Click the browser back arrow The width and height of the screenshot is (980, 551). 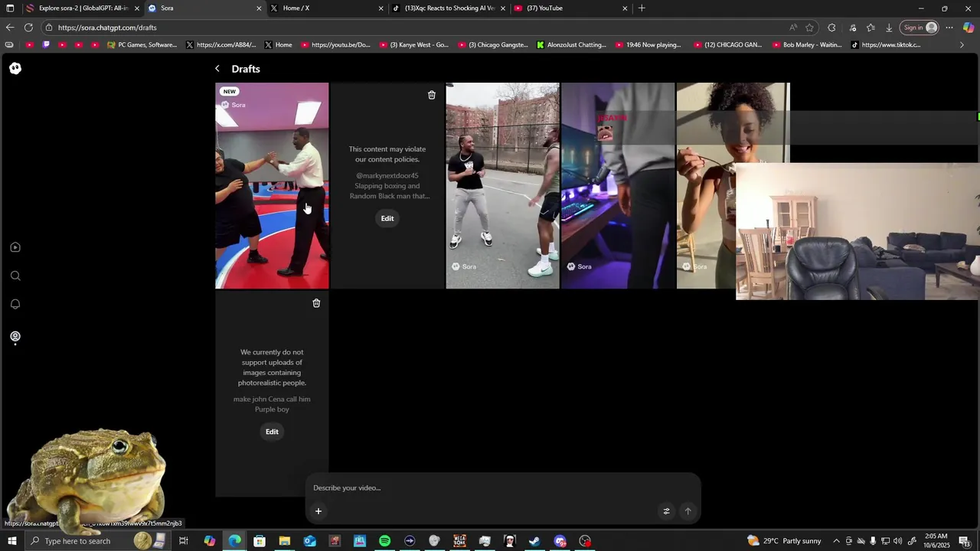(10, 28)
